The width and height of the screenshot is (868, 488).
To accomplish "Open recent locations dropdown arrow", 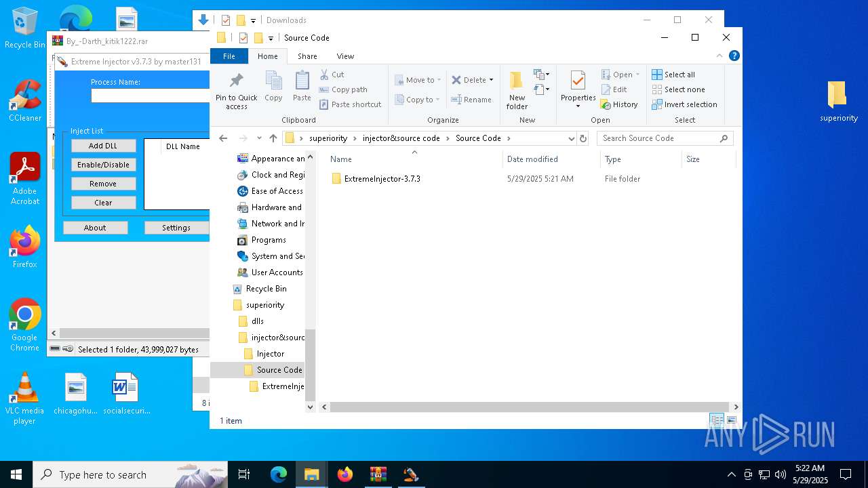I will (259, 138).
